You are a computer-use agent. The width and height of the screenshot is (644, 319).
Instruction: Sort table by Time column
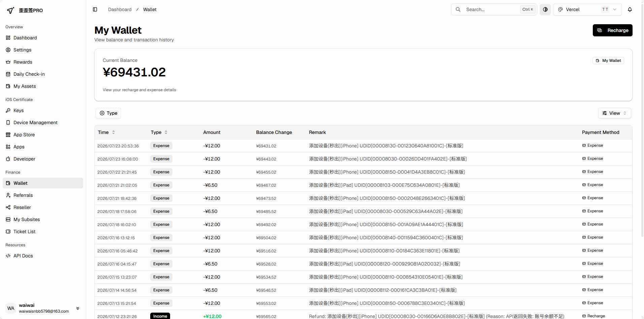(106, 132)
